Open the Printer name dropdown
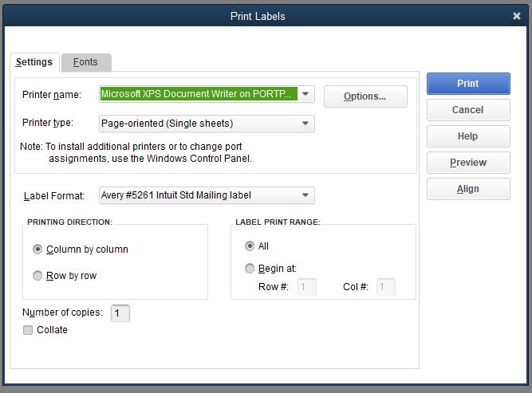This screenshot has height=393, width=532. tap(306, 94)
